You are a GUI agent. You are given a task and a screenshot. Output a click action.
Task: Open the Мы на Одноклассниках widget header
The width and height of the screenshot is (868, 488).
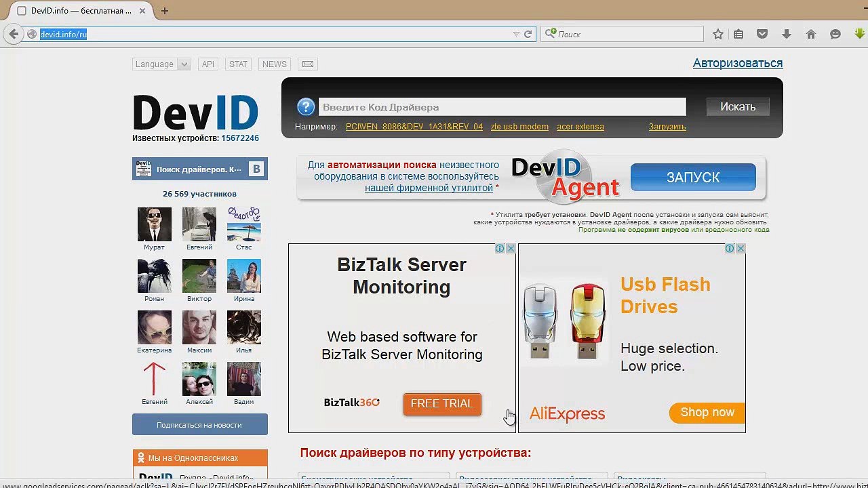(x=200, y=458)
